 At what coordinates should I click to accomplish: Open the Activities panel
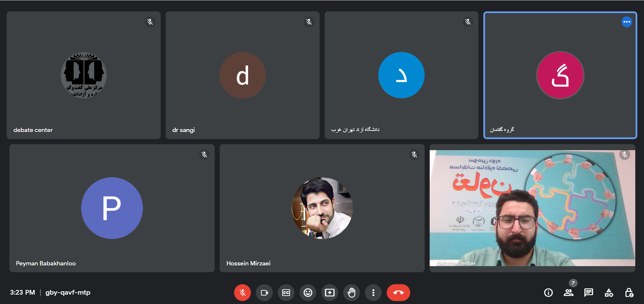(609, 293)
